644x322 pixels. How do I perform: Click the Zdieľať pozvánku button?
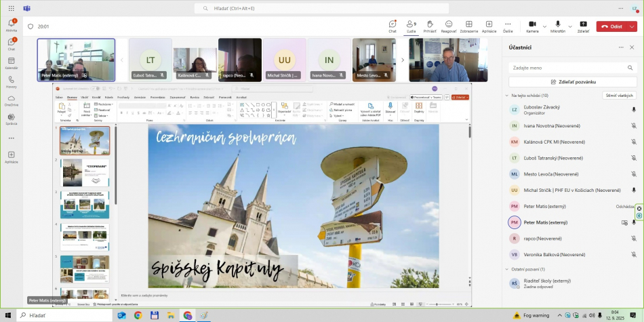(573, 81)
